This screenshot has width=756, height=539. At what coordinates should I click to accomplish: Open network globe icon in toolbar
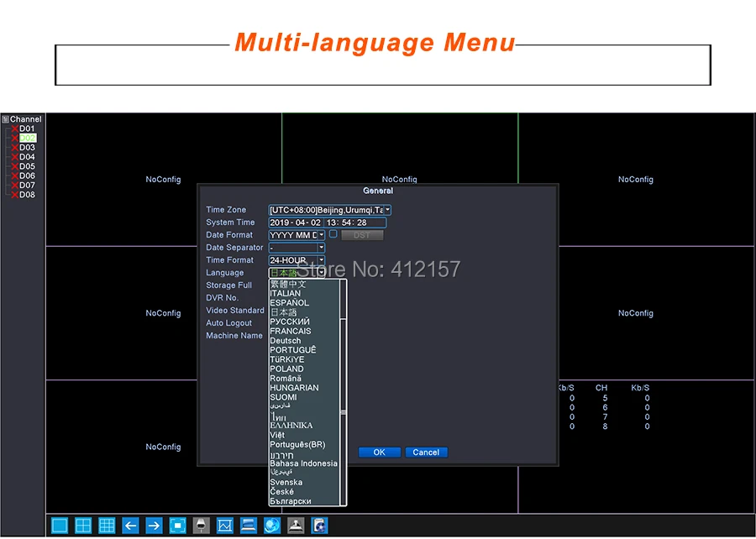pyautogui.click(x=272, y=525)
